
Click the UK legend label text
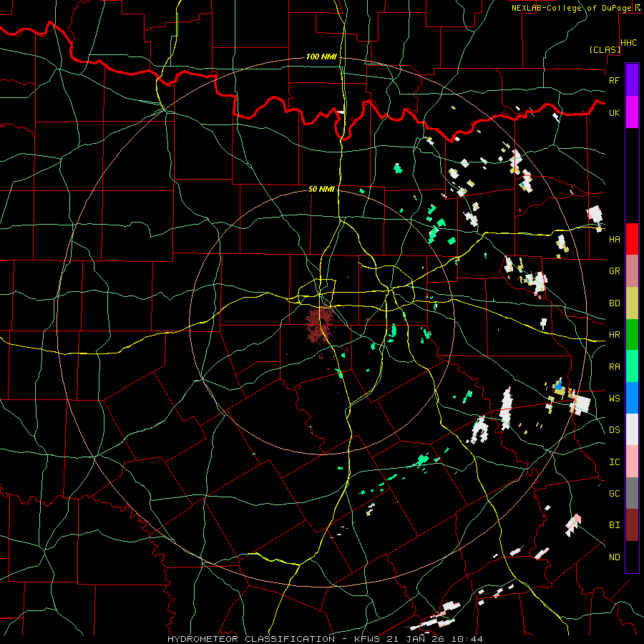click(x=614, y=112)
